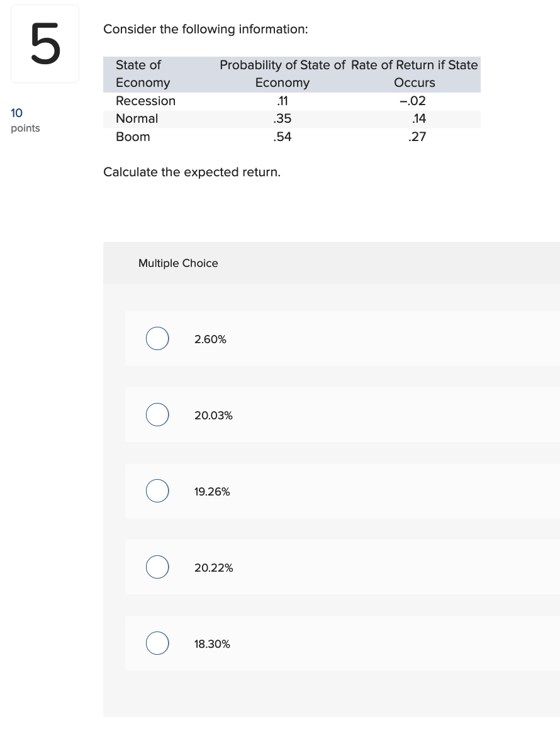
Task: Click the .27 rate of return cell
Action: click(x=417, y=137)
